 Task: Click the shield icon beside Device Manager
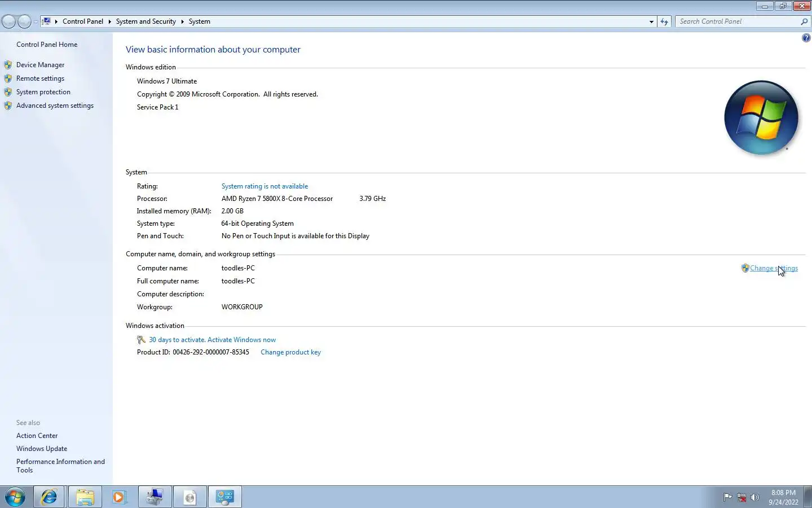(x=8, y=65)
